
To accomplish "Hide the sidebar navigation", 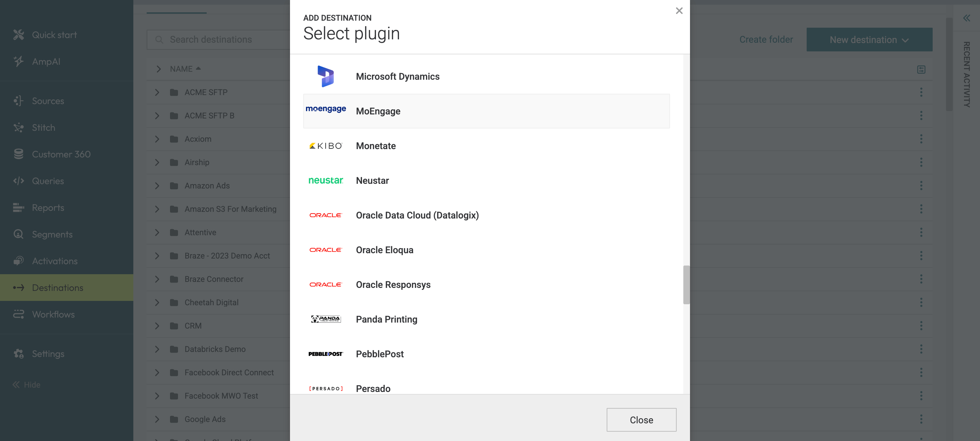I will pyautogui.click(x=27, y=385).
